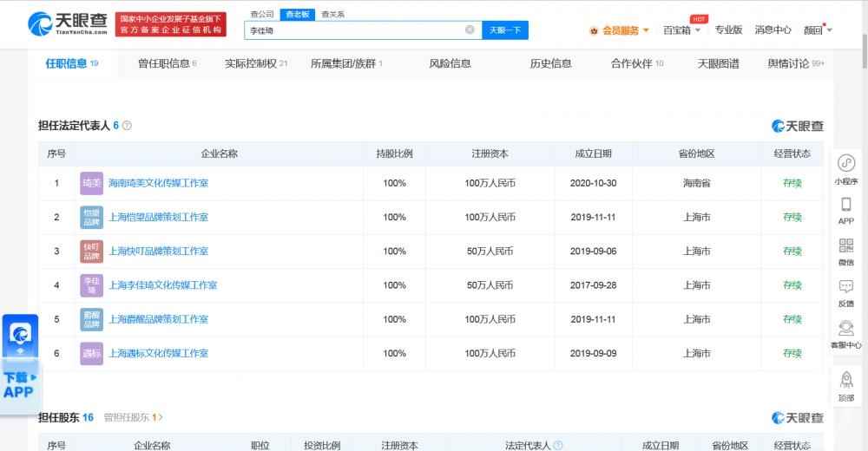This screenshot has height=451, width=868.
Task: Click the 存续 status in 上海遇标文化传媒工作室 row
Action: 792,353
